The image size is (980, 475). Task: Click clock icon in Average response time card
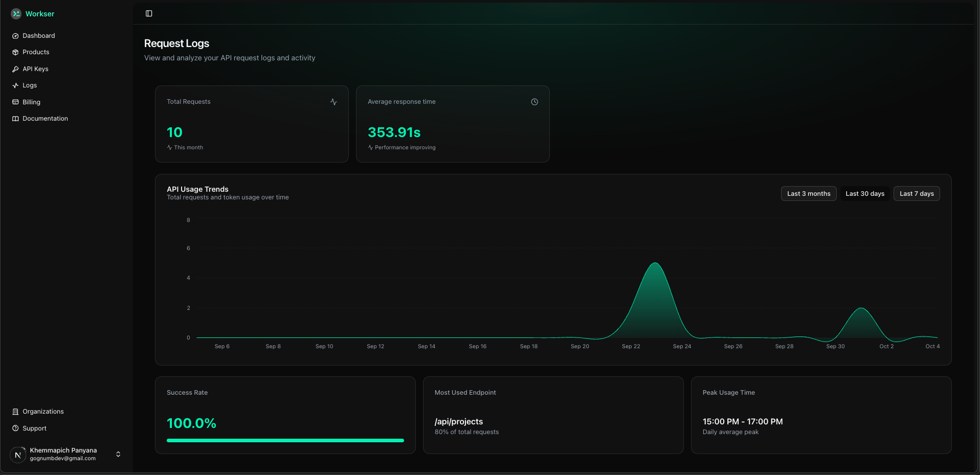click(534, 102)
